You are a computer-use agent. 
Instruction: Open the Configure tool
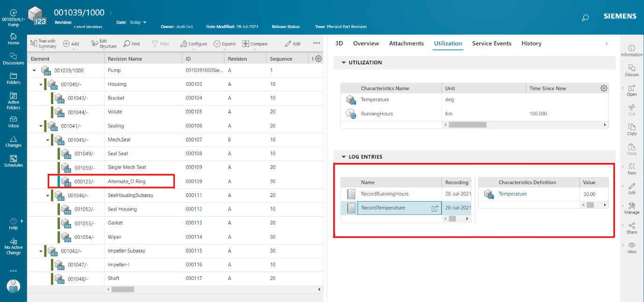click(x=193, y=43)
